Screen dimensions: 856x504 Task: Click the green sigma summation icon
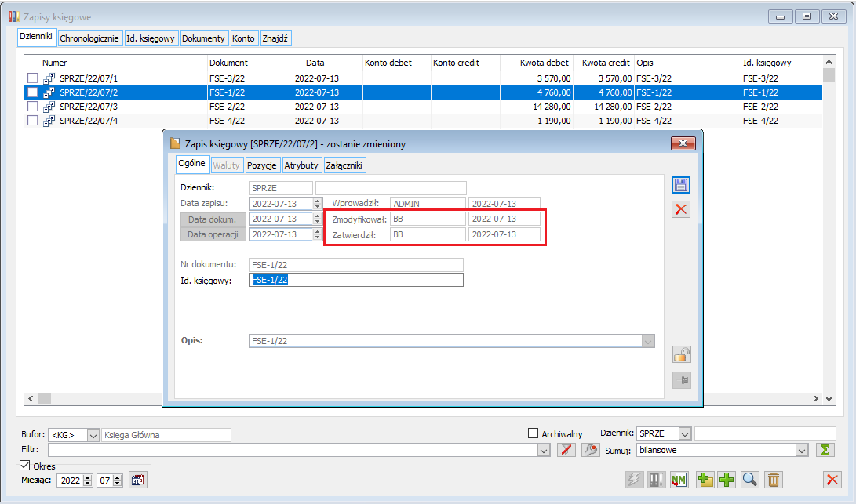(x=825, y=450)
